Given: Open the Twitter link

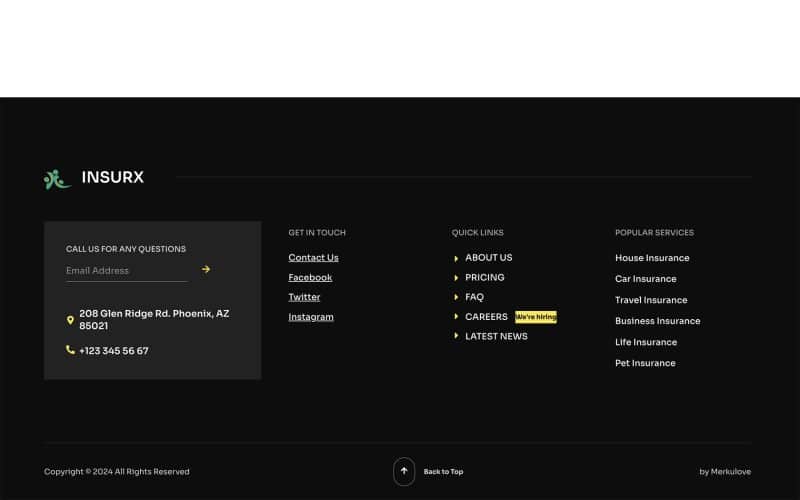Looking at the screenshot, I should tap(304, 297).
